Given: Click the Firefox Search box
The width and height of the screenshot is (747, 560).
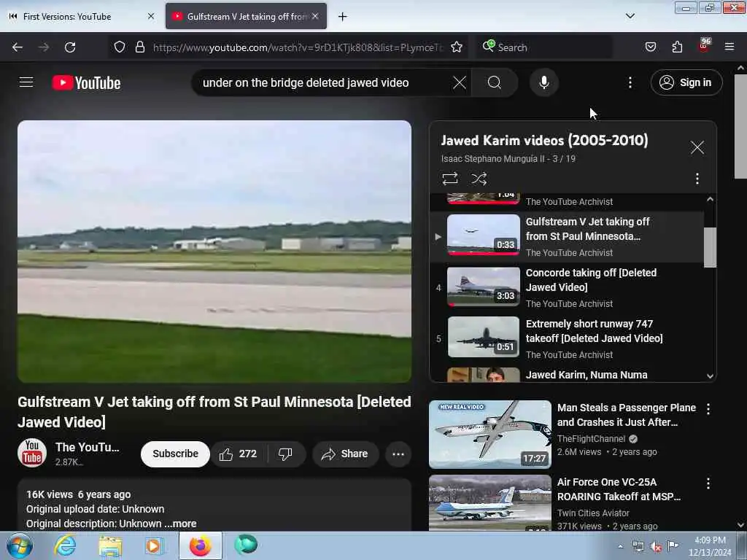Looking at the screenshot, I should [543, 47].
